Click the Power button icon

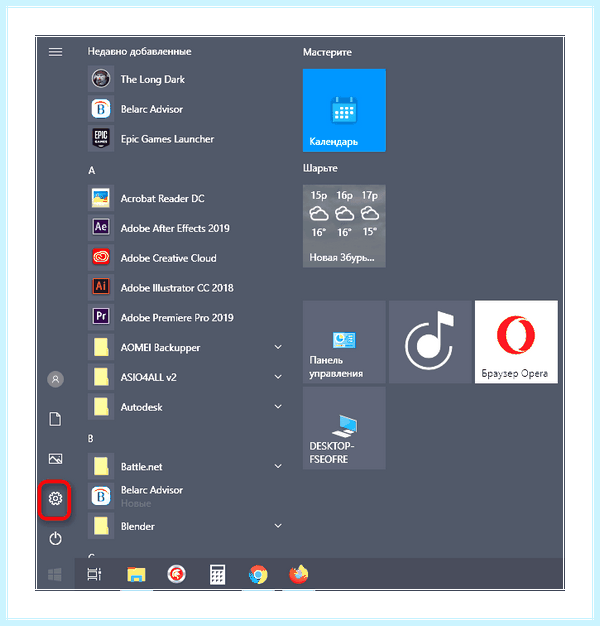tap(55, 539)
